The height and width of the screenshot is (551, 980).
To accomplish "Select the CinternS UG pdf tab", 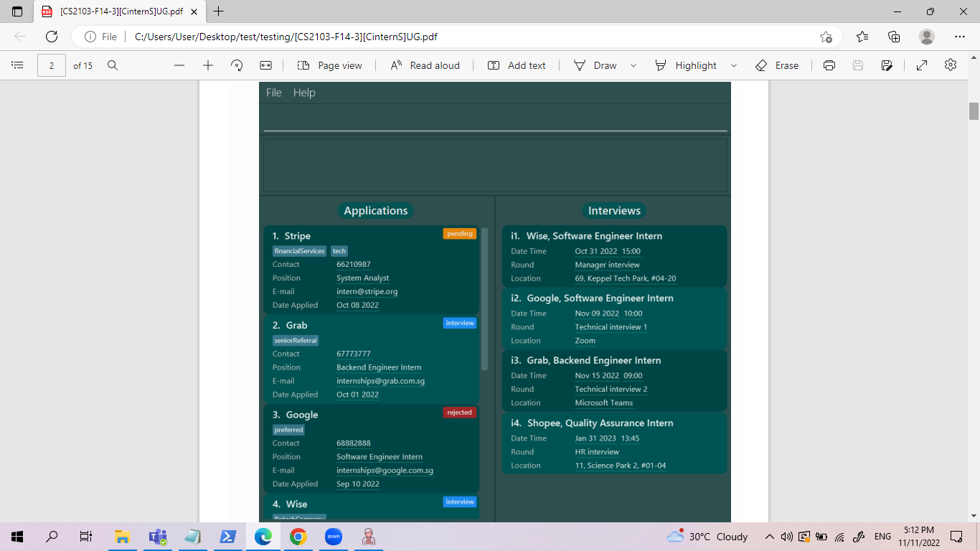I will pos(120,11).
